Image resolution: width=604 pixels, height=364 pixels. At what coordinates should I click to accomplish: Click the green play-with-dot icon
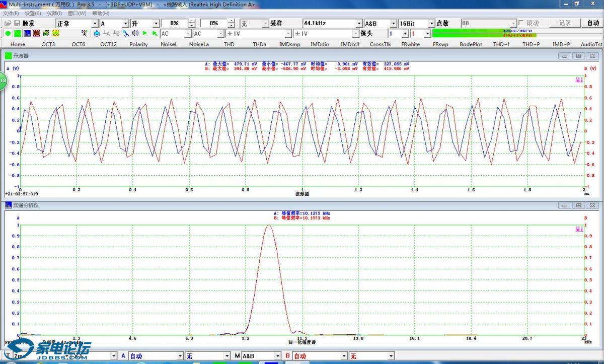[x=155, y=33]
